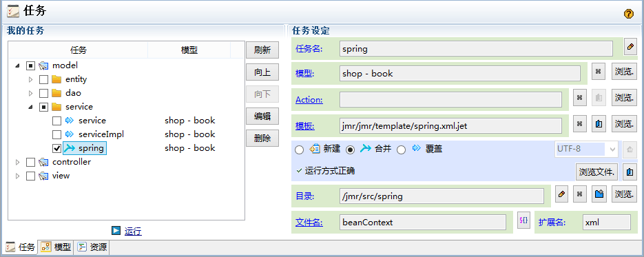Click the spring merge arrow icon in tree
This screenshot has height=257, width=644.
70,148
